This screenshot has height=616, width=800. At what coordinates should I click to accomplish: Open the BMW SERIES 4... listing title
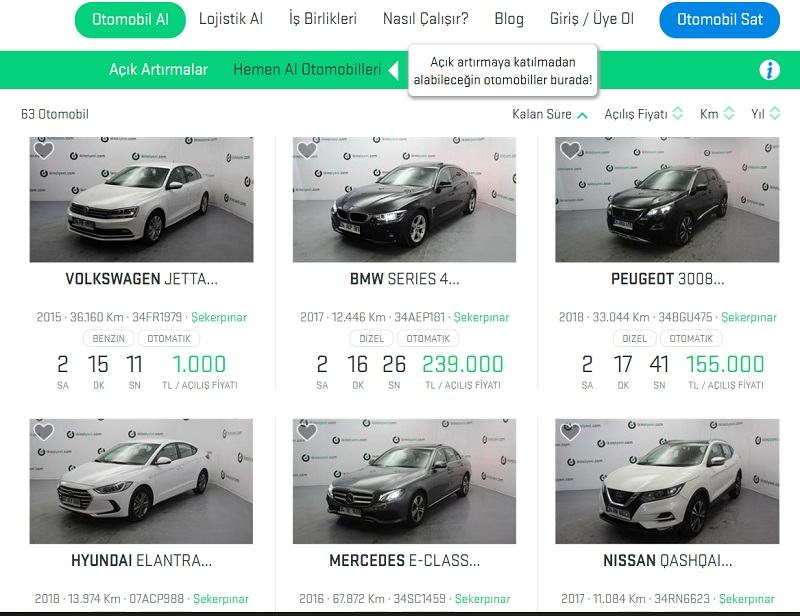pyautogui.click(x=405, y=279)
